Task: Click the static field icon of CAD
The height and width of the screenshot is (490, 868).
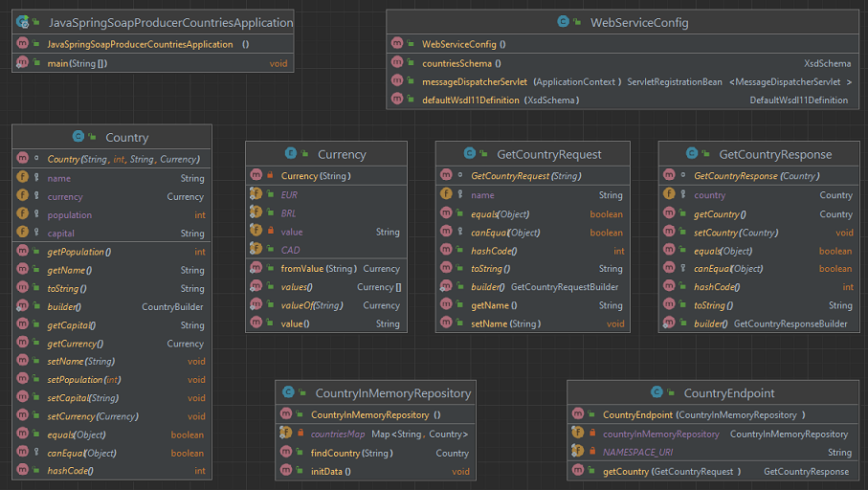Action: pos(256,249)
